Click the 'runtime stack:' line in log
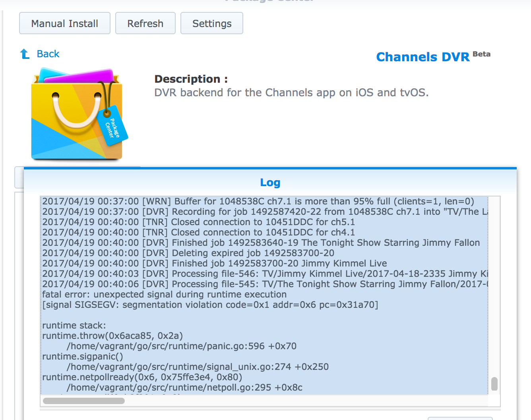The width and height of the screenshot is (531, 420). coord(74,325)
